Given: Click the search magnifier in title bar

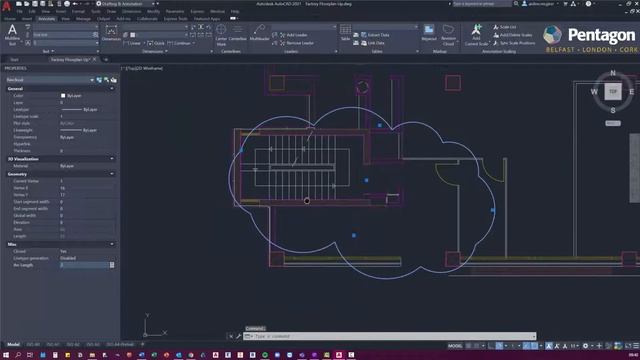Looking at the screenshot, I should [x=516, y=4].
